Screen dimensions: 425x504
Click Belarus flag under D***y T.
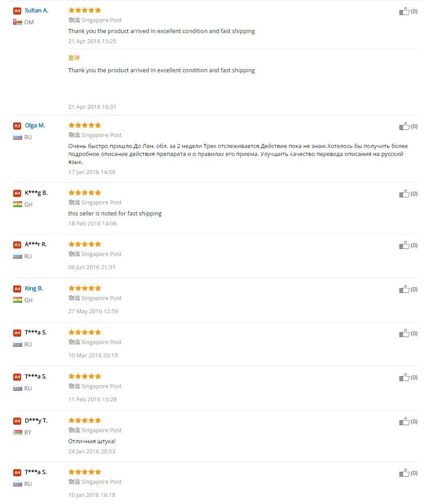click(x=18, y=432)
